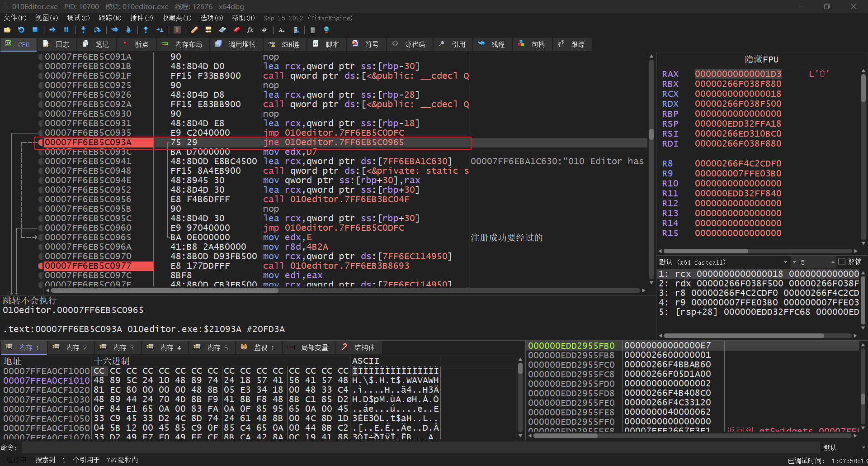868x466 pixels.
Task: Open the calculator tool icon
Action: (312, 30)
